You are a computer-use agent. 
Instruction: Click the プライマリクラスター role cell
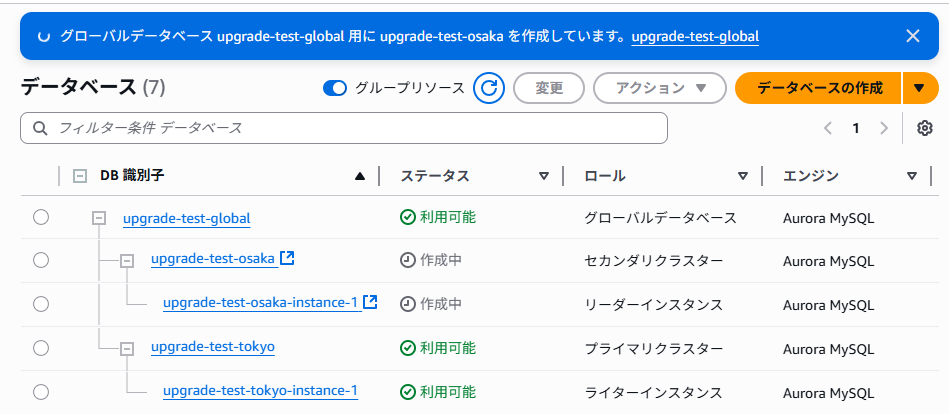pyautogui.click(x=654, y=349)
